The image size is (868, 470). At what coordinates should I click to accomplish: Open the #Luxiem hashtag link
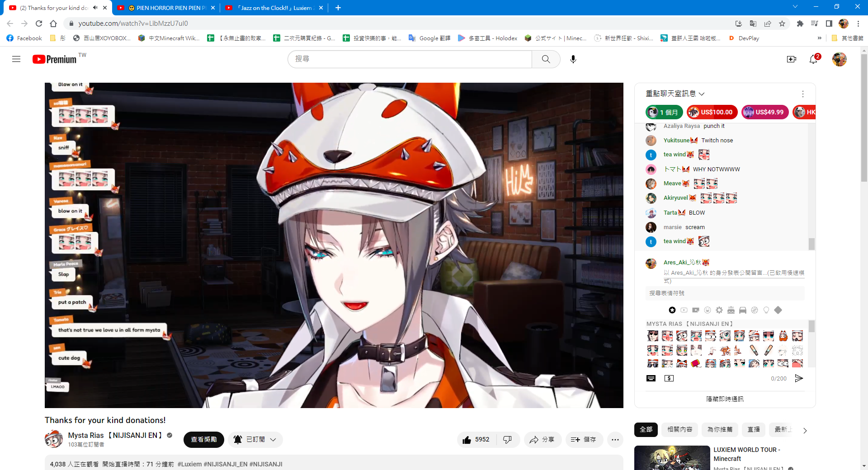190,464
